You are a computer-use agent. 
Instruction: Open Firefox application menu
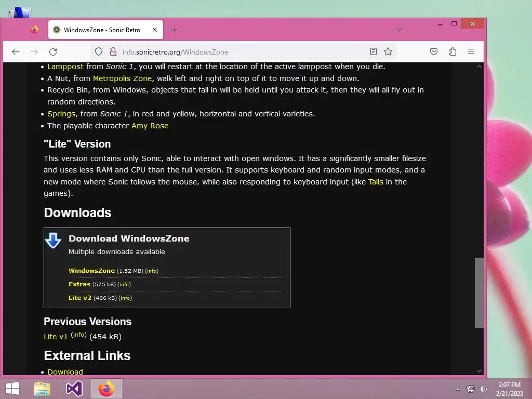coord(471,51)
